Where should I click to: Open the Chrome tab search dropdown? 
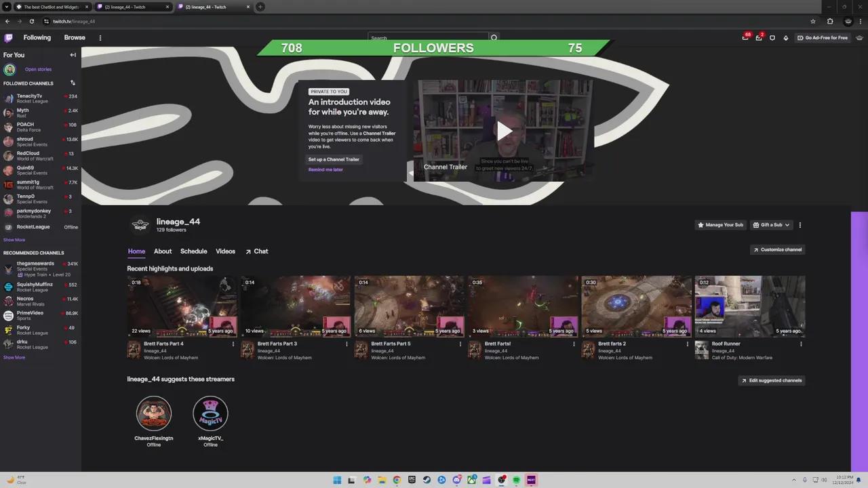[7, 7]
